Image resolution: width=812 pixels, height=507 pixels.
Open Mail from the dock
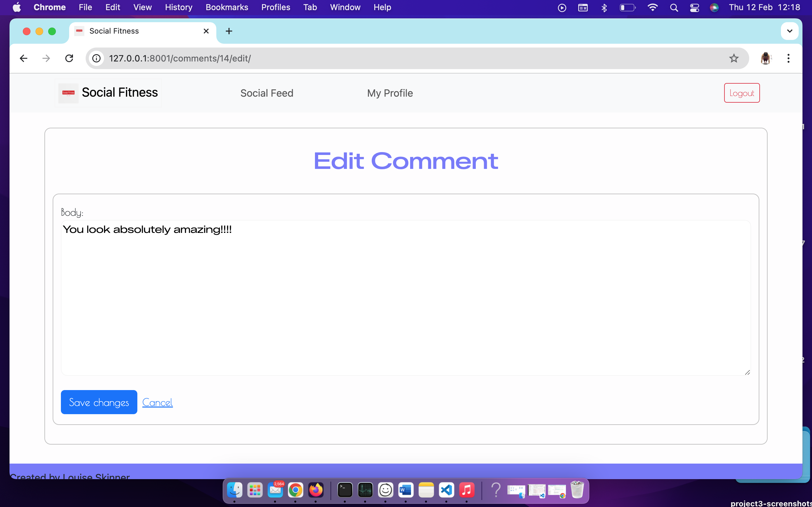(x=275, y=490)
